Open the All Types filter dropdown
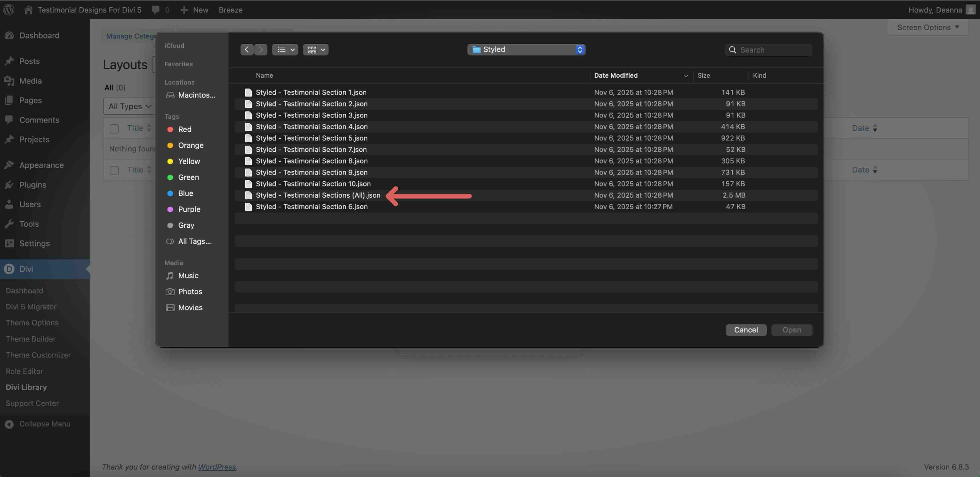Viewport: 980px width, 477px height. click(129, 106)
